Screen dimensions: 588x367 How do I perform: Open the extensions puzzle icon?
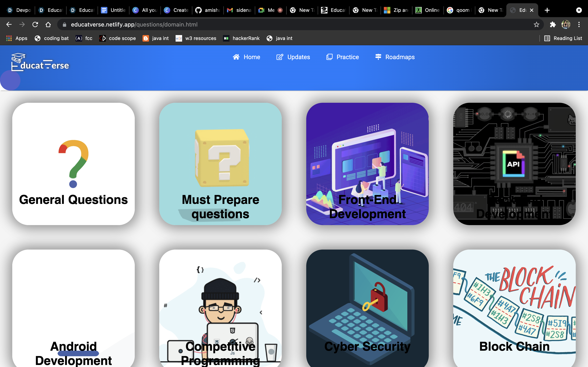[x=553, y=24]
